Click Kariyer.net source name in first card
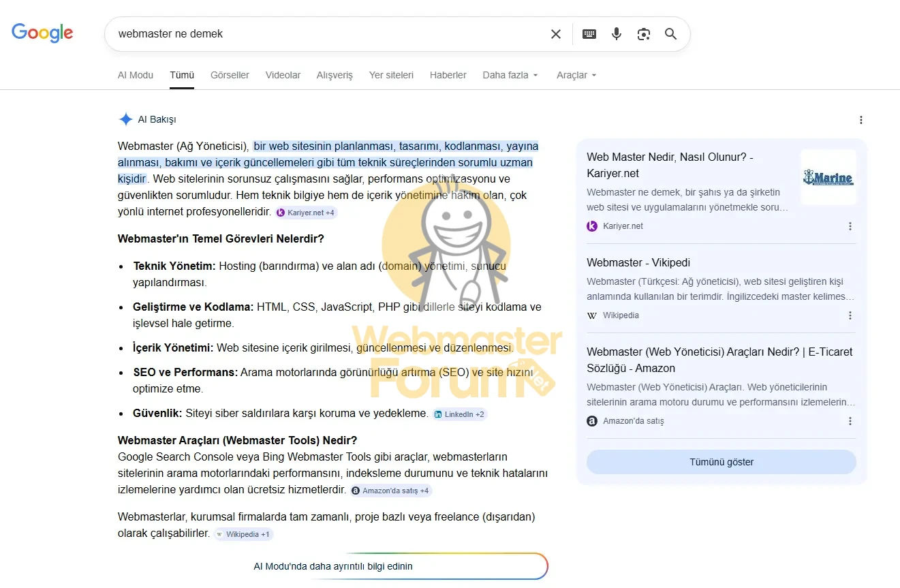Image resolution: width=900 pixels, height=588 pixels. click(x=623, y=226)
